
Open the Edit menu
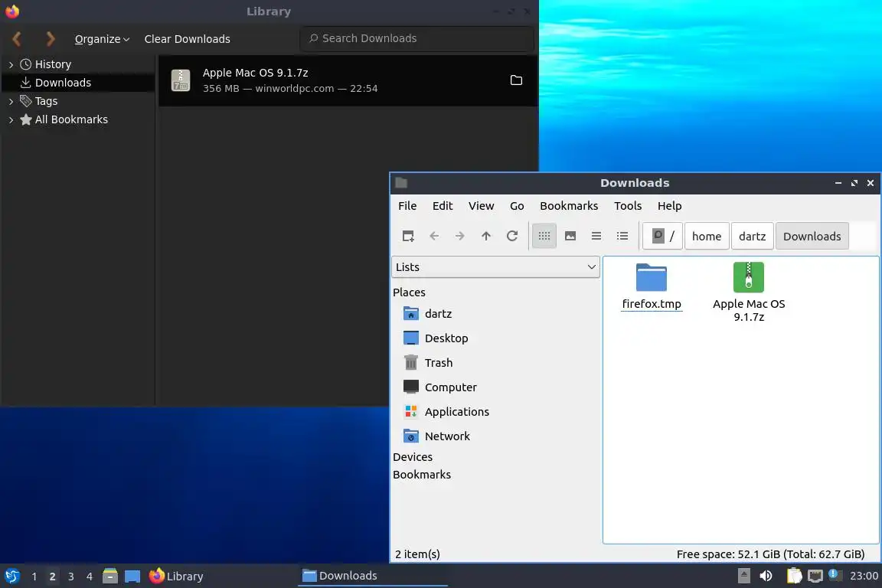click(x=442, y=206)
